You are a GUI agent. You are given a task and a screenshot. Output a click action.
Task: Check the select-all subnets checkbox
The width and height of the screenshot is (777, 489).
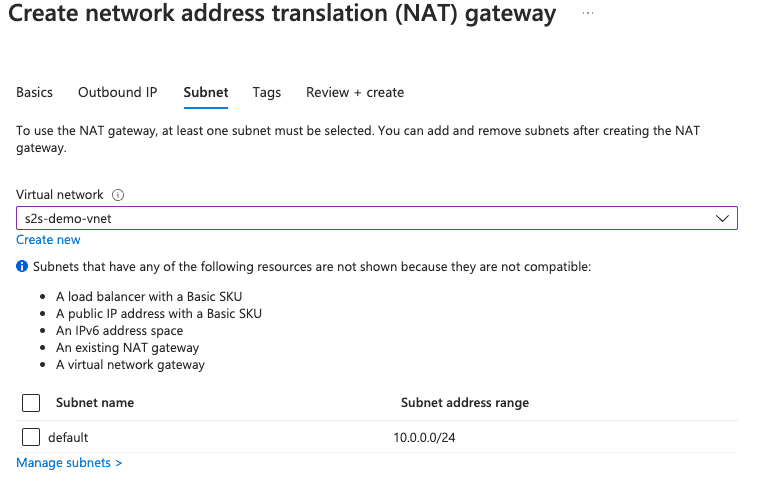pos(31,403)
